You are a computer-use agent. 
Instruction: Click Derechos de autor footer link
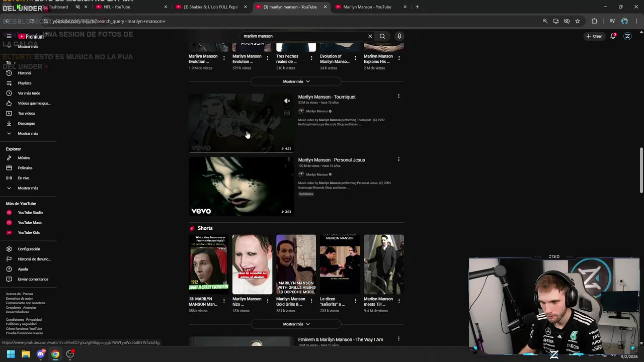19,299
